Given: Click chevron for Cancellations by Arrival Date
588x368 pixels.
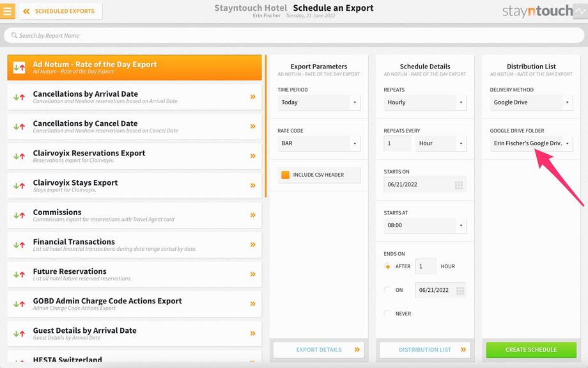Looking at the screenshot, I should (x=252, y=97).
